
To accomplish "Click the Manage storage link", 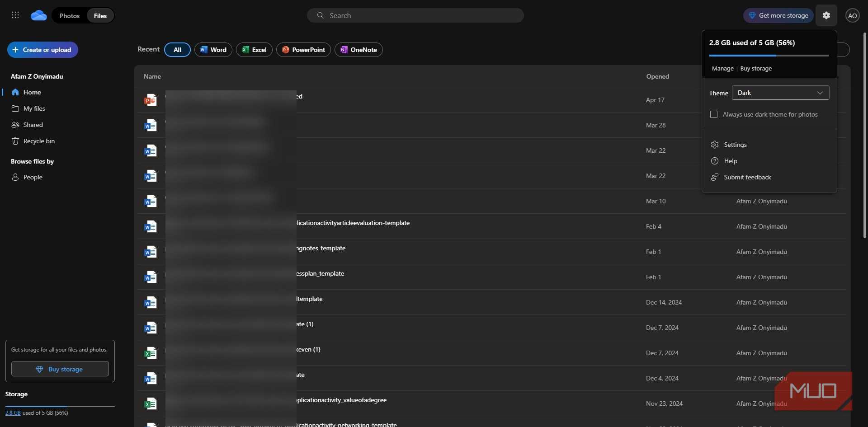I will pyautogui.click(x=722, y=69).
